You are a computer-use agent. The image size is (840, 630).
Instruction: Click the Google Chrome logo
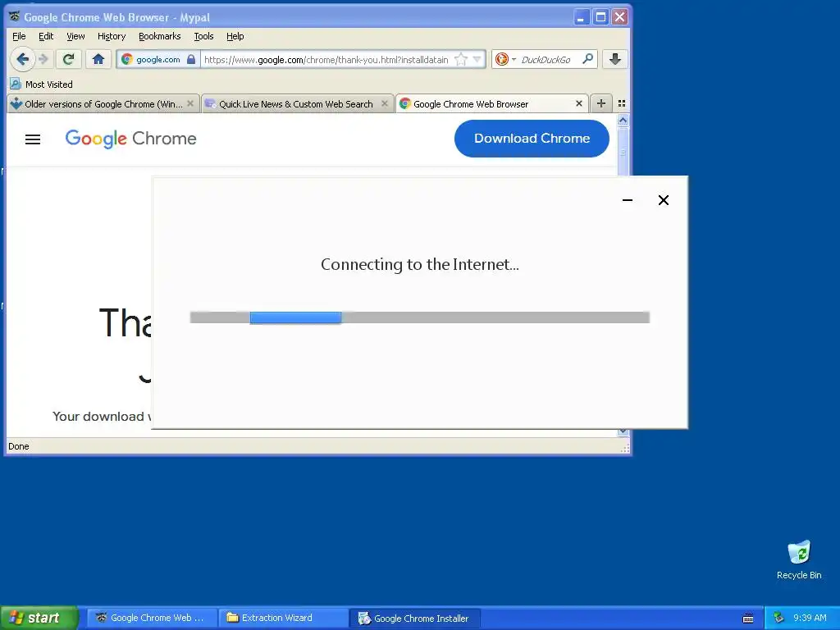click(130, 139)
